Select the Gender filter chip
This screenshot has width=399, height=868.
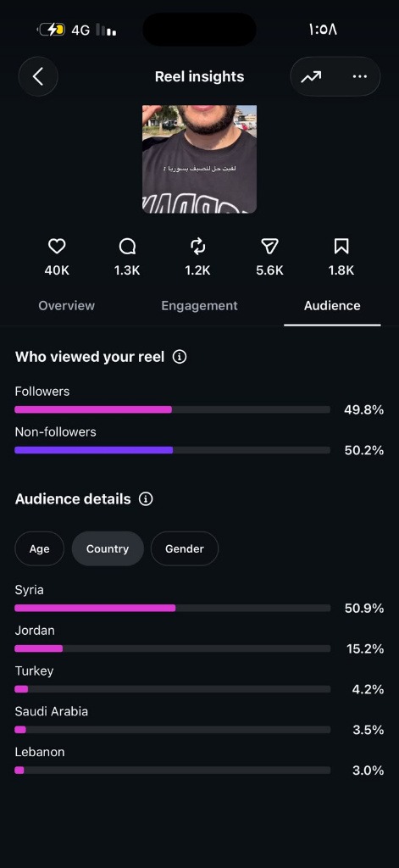coord(185,548)
